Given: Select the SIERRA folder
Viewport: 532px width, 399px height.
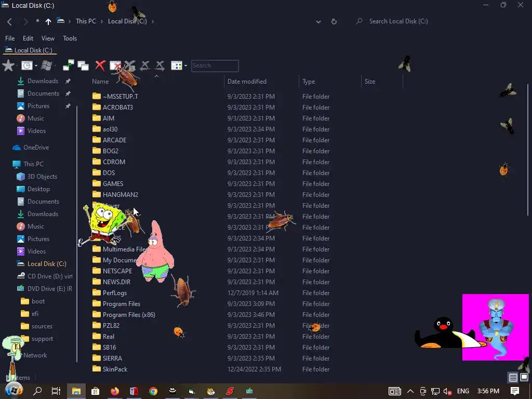Looking at the screenshot, I should (112, 358).
